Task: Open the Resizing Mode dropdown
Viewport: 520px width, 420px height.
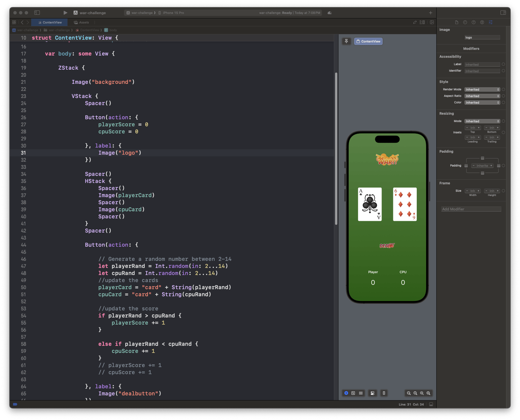Action: click(x=482, y=121)
